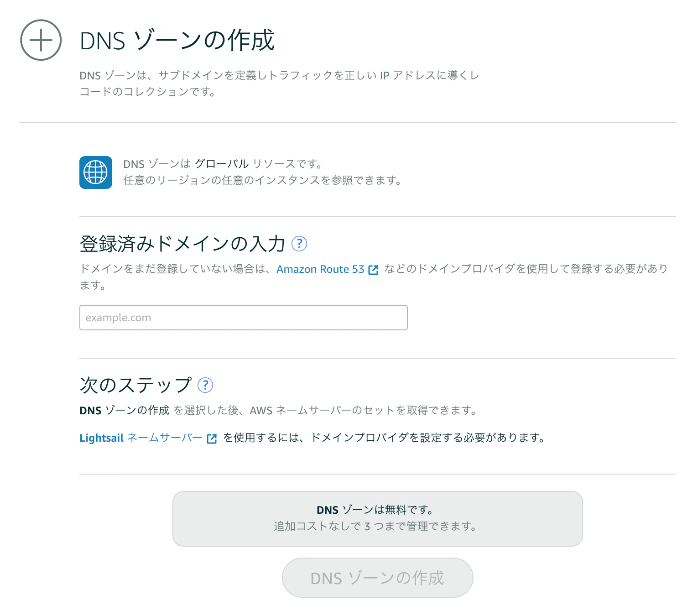The width and height of the screenshot is (698, 616).
Task: Click the text 任意のリージョンの任意のインスタンスを参照できます。
Action: (263, 180)
